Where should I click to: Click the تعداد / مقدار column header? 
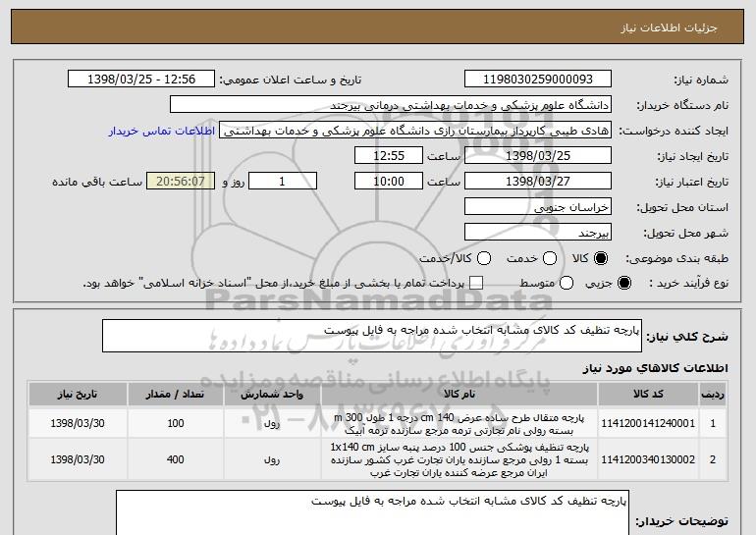(x=175, y=395)
